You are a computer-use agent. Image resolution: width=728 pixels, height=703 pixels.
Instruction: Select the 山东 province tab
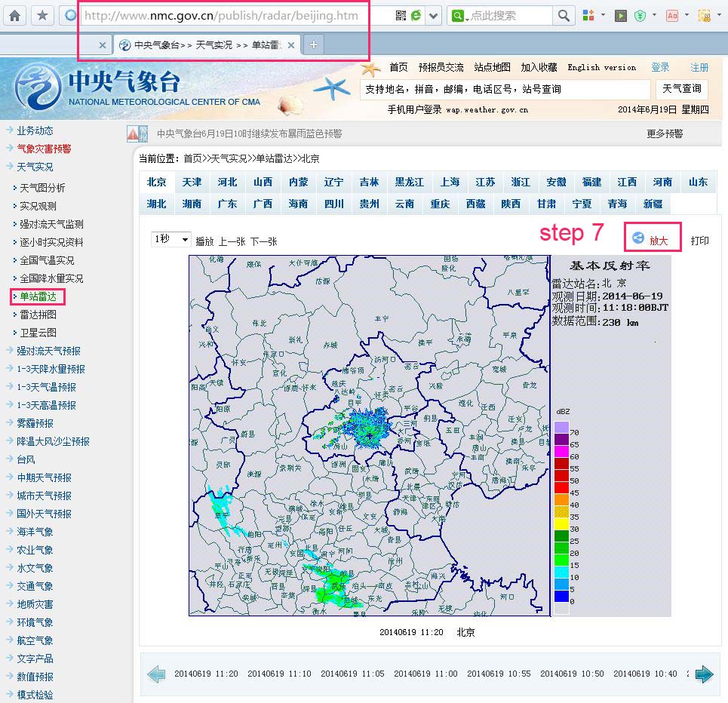pos(699,182)
